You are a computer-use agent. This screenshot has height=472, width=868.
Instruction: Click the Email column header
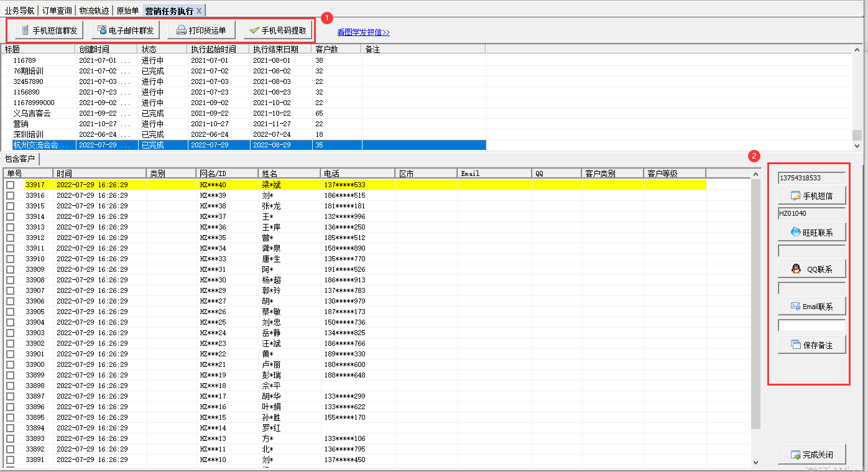(x=495, y=174)
